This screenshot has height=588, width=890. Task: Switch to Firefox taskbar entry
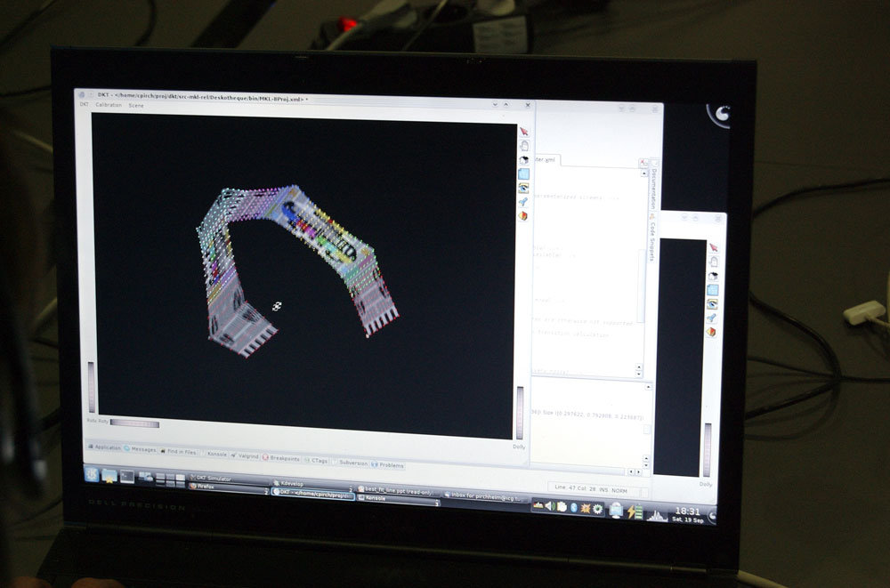click(x=228, y=487)
